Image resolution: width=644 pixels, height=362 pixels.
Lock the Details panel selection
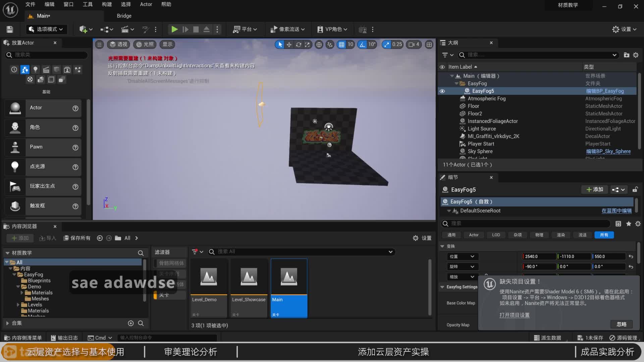tap(635, 190)
